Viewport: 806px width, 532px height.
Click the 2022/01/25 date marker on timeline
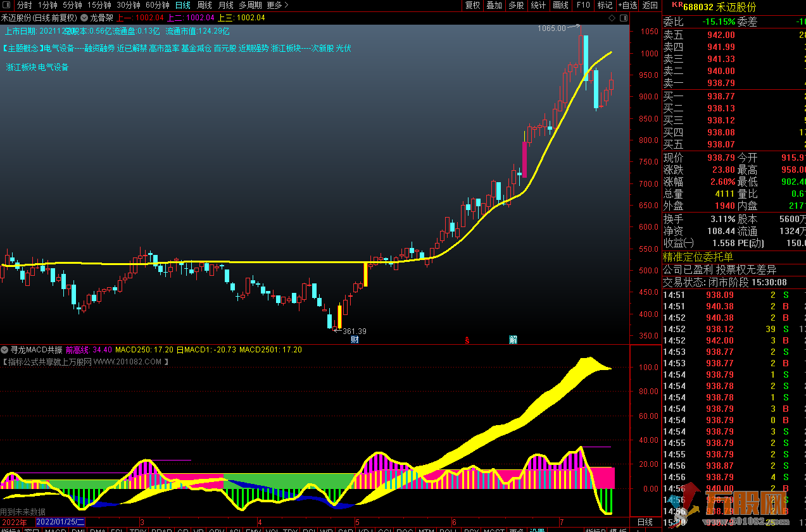(x=61, y=522)
